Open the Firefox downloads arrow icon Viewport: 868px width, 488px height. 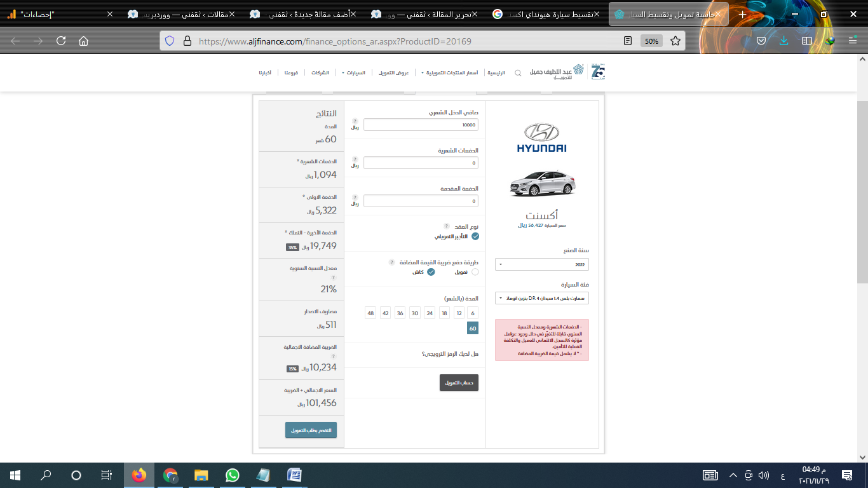784,41
